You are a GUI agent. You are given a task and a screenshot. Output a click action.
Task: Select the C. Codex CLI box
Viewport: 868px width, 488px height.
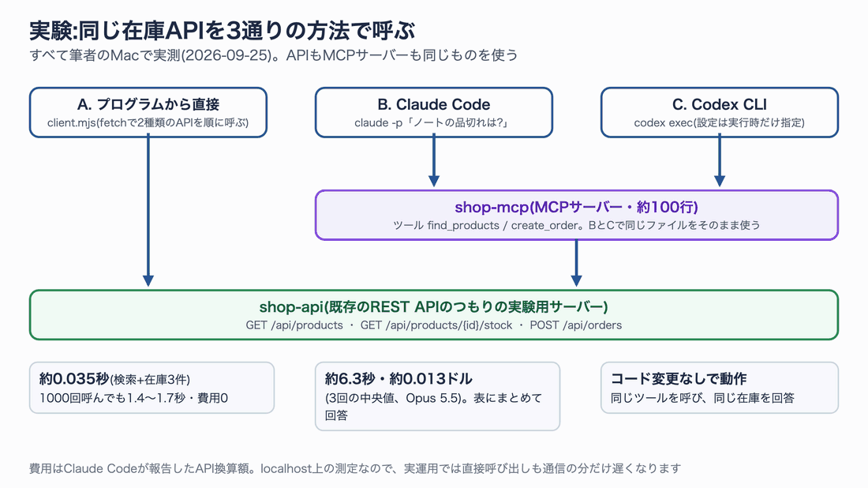coord(720,112)
